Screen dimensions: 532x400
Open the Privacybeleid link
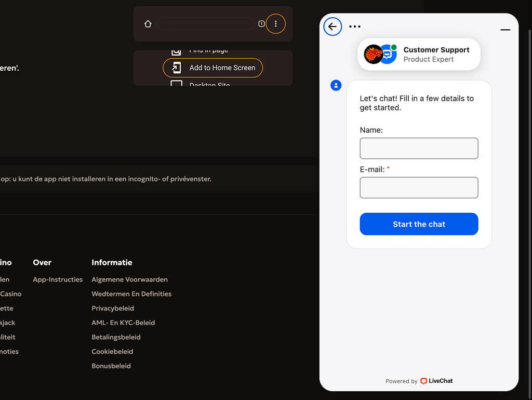click(113, 308)
